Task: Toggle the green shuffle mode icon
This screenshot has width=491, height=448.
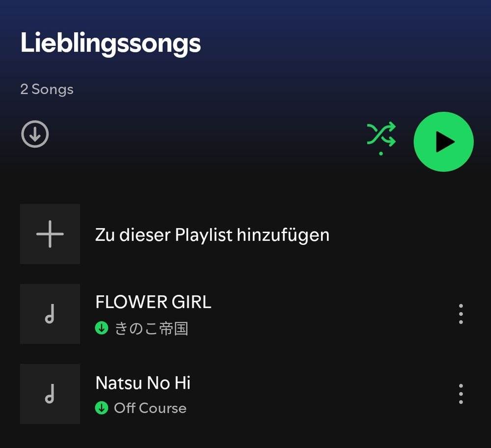Action: pyautogui.click(x=381, y=134)
